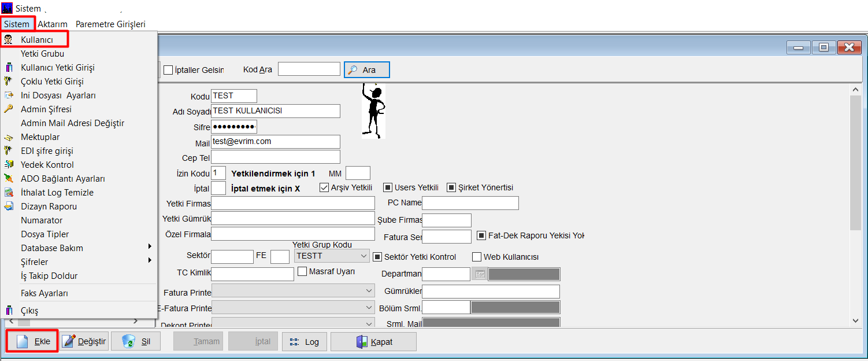Click the calendar icon next to Departman
This screenshot has height=361, width=868.
[x=480, y=274]
